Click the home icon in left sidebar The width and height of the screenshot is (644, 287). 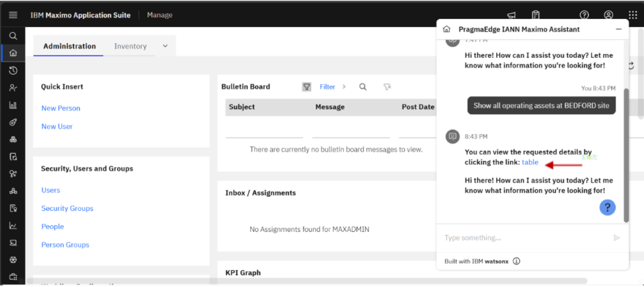pyautogui.click(x=13, y=53)
